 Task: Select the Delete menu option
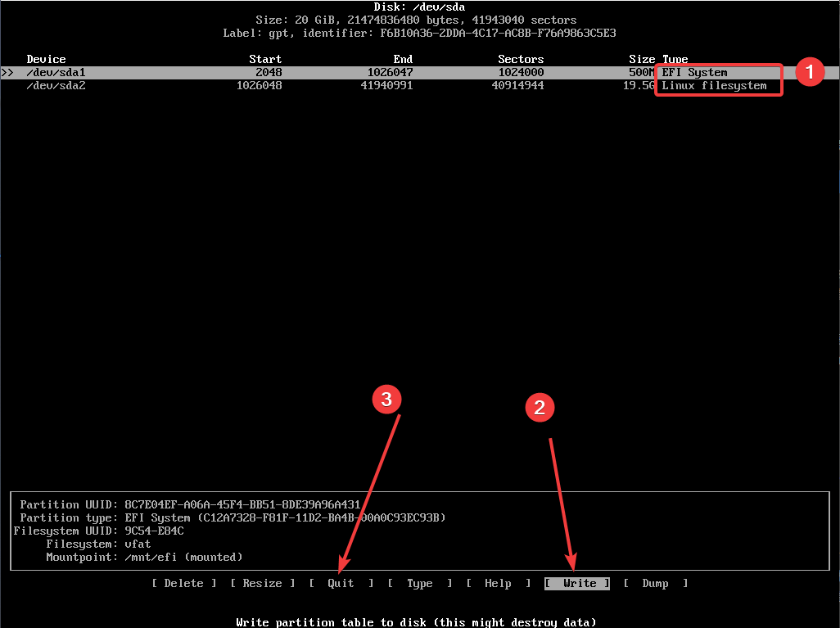coord(184,584)
